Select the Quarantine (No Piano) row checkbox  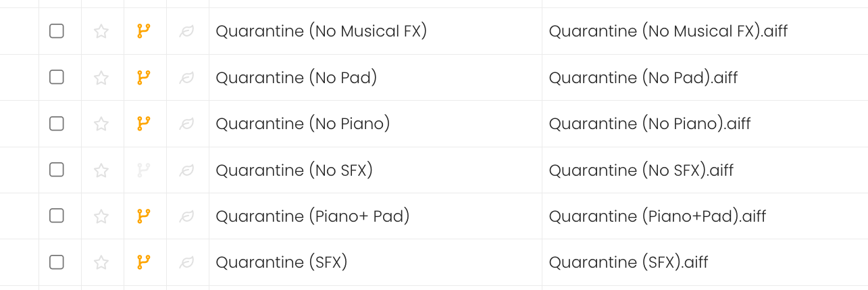(x=57, y=124)
